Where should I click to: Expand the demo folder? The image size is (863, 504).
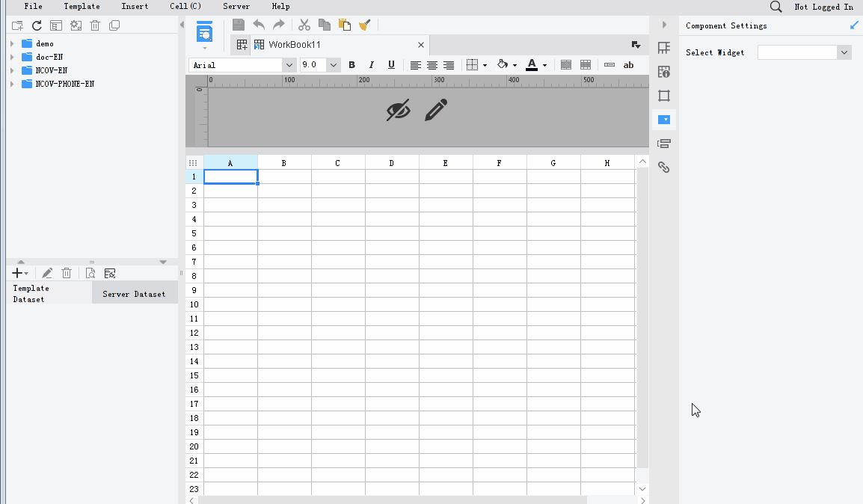(11, 43)
